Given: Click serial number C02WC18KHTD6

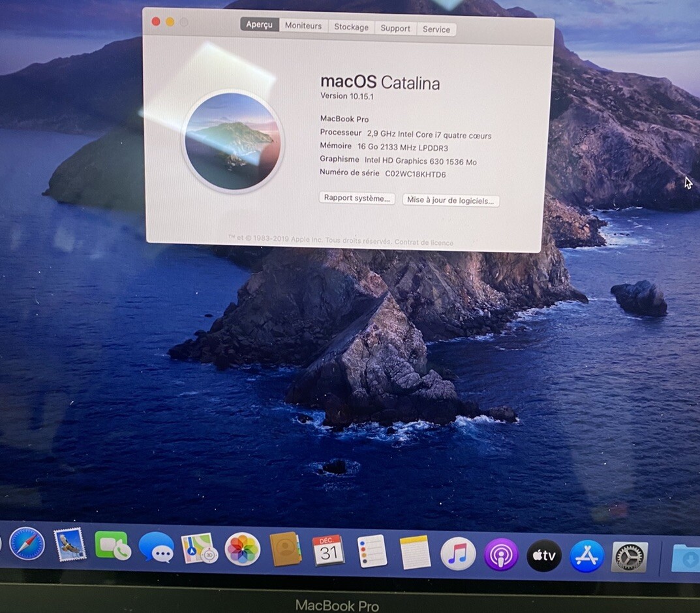Looking at the screenshot, I should click(416, 174).
